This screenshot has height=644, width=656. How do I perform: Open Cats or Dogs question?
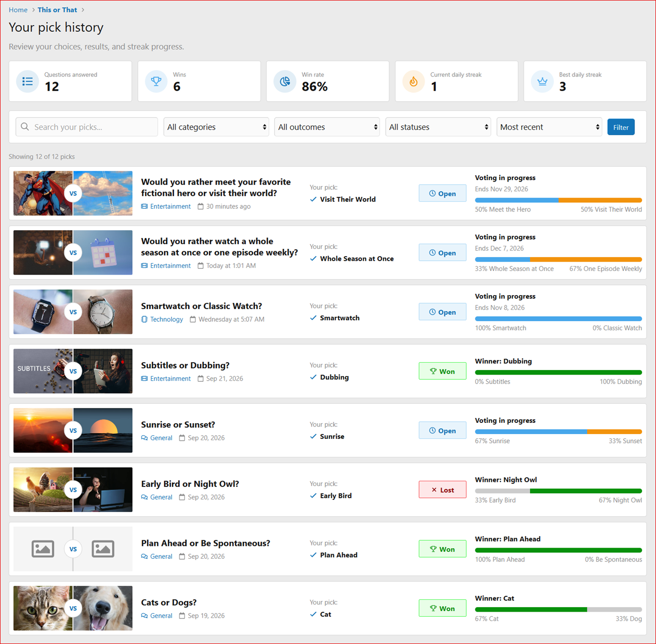[169, 602]
